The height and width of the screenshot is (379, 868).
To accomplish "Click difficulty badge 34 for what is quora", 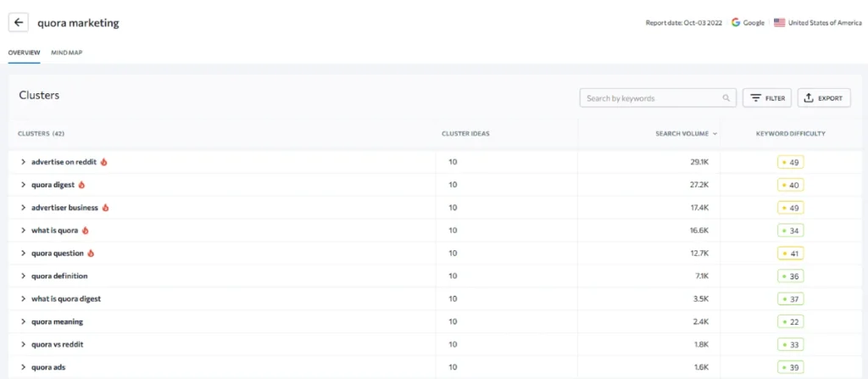I will [791, 230].
